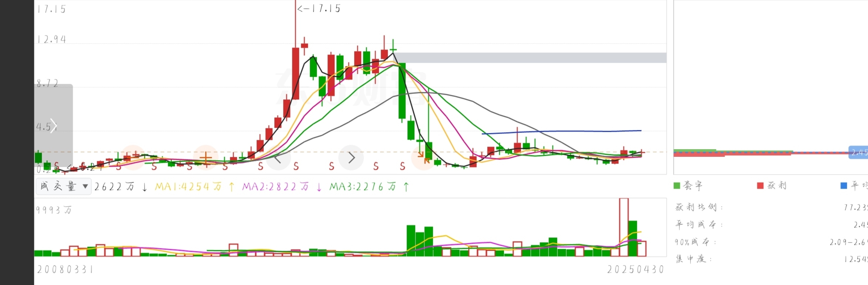
Task: Click the tall red candle reaching 17.15
Action: (295, 73)
